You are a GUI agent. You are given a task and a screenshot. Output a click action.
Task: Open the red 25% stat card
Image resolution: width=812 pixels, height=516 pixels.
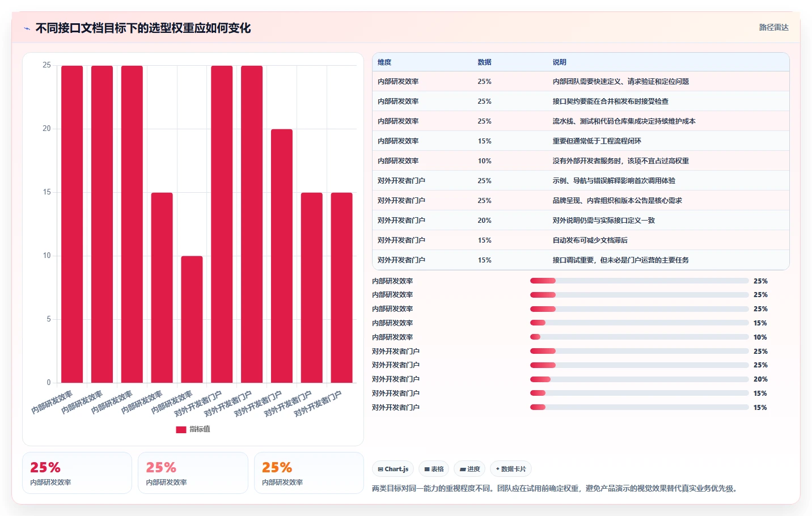(x=77, y=473)
